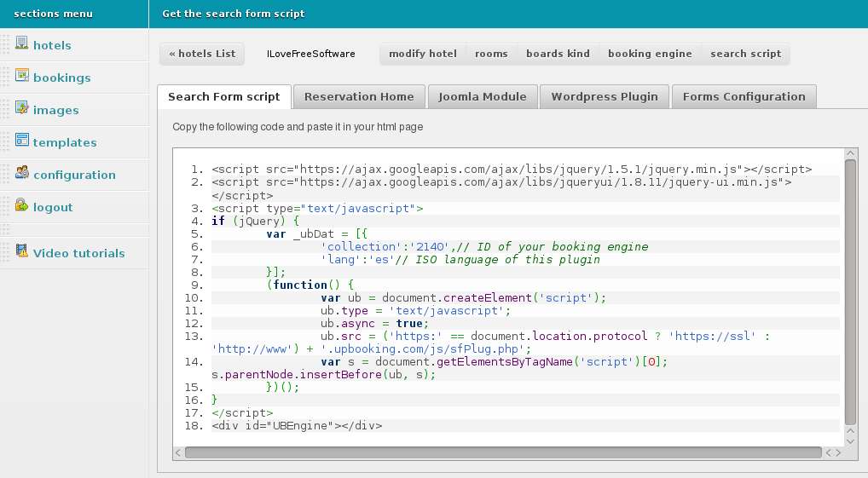Click the Video tutorials warning icon
The image size is (868, 478).
coord(22,252)
